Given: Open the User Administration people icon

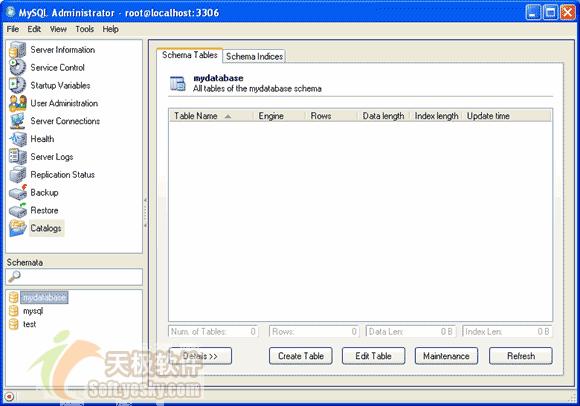Looking at the screenshot, I should (17, 103).
